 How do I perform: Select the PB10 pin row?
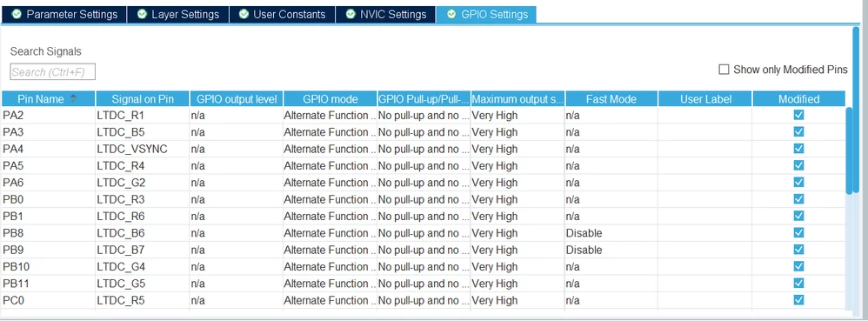[424, 267]
